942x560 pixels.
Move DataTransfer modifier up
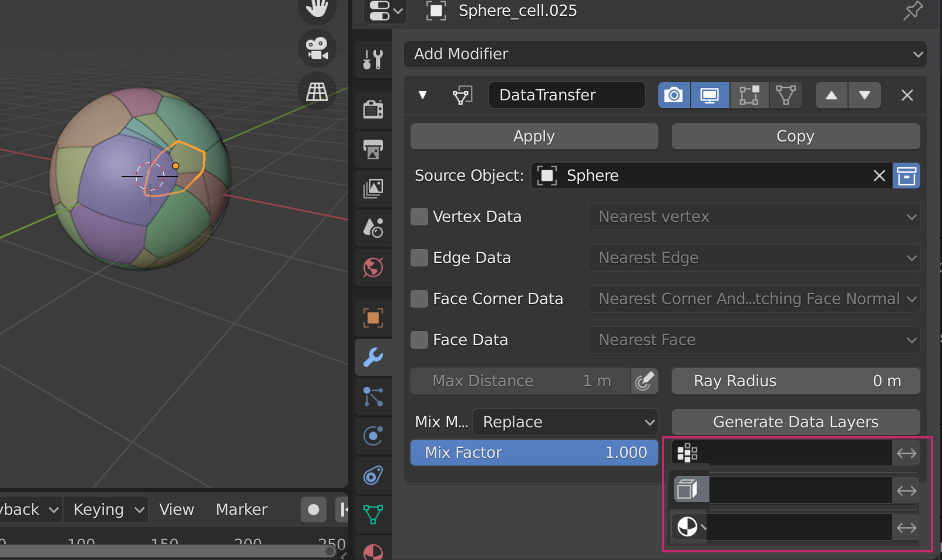pos(832,95)
